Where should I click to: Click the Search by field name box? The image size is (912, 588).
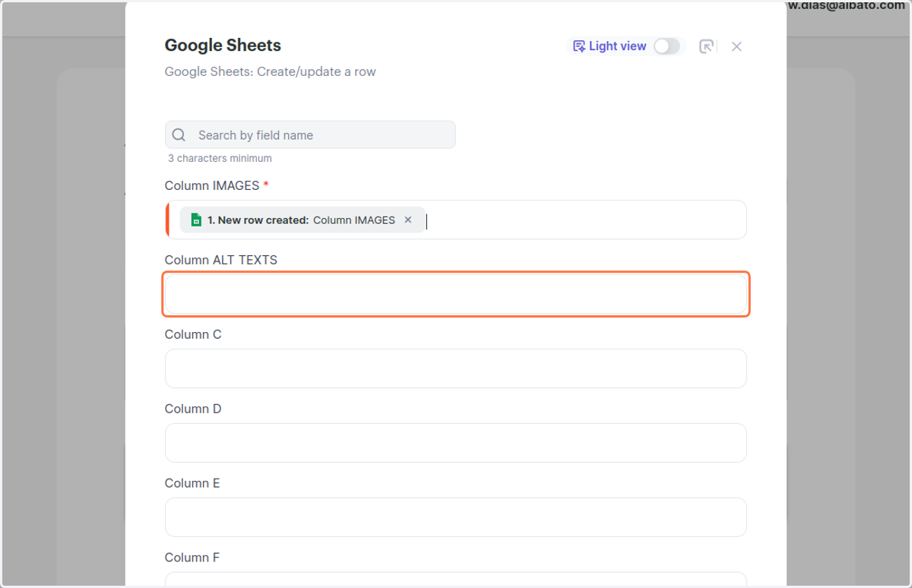point(310,135)
